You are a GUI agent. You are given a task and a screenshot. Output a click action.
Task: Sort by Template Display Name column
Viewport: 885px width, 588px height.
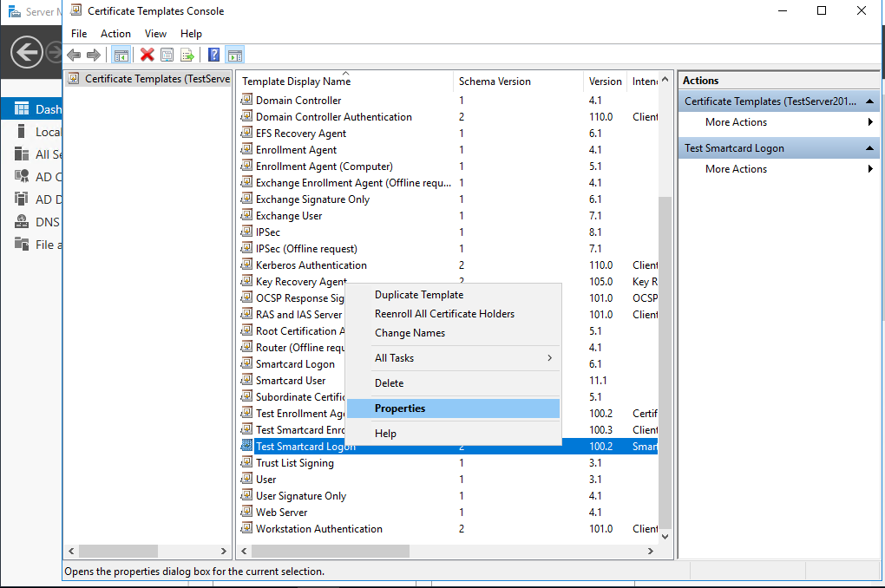pyautogui.click(x=296, y=82)
